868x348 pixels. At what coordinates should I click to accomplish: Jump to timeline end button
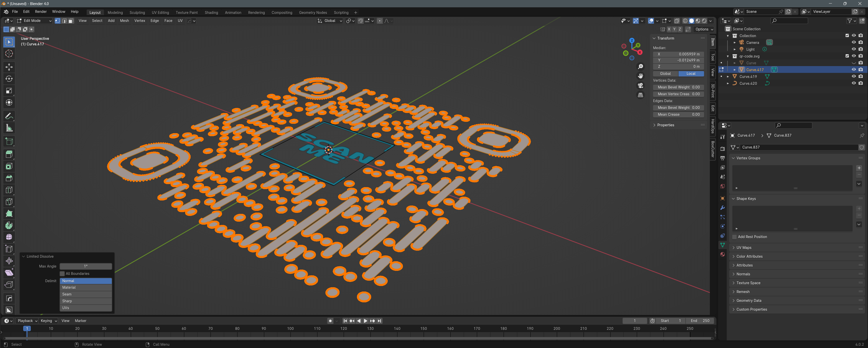coord(379,321)
